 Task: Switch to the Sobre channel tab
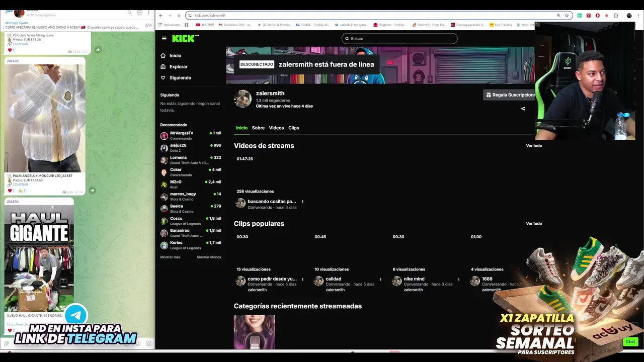pyautogui.click(x=258, y=128)
